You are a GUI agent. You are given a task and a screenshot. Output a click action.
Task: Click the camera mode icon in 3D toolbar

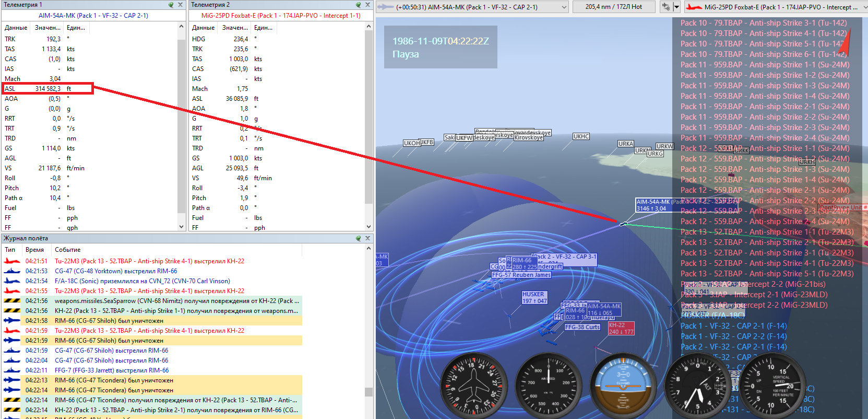665,7
